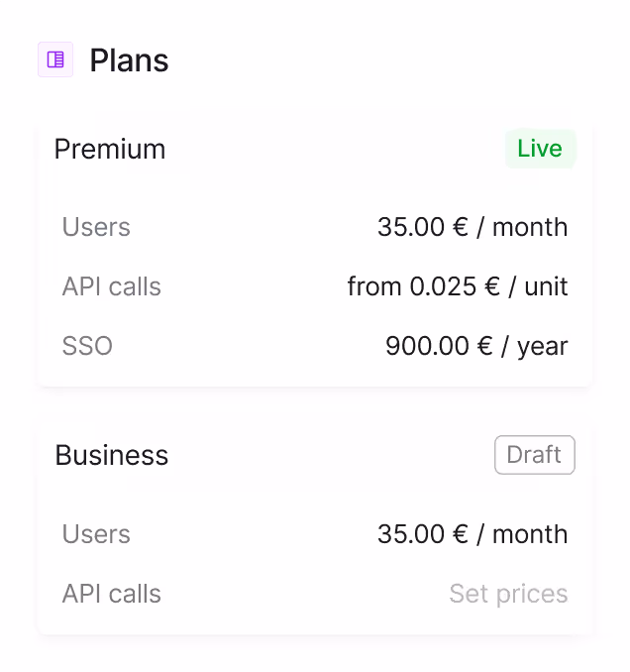This screenshot has width=630, height=672.
Task: Click the Premium API calls label
Action: pos(111,286)
